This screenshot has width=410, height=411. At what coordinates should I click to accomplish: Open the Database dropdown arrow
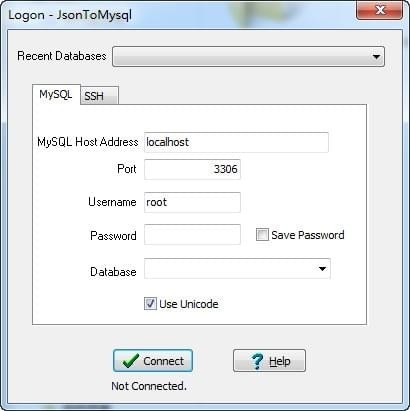tap(322, 269)
